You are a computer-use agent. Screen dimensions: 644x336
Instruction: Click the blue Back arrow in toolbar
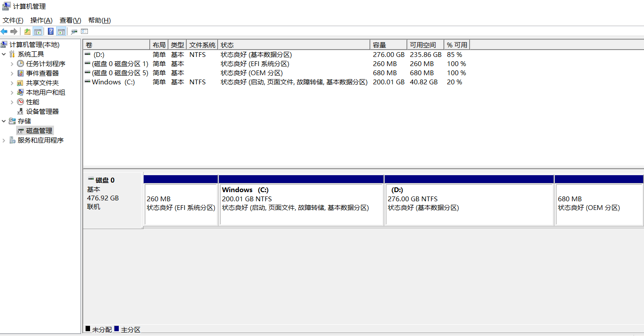[4, 31]
